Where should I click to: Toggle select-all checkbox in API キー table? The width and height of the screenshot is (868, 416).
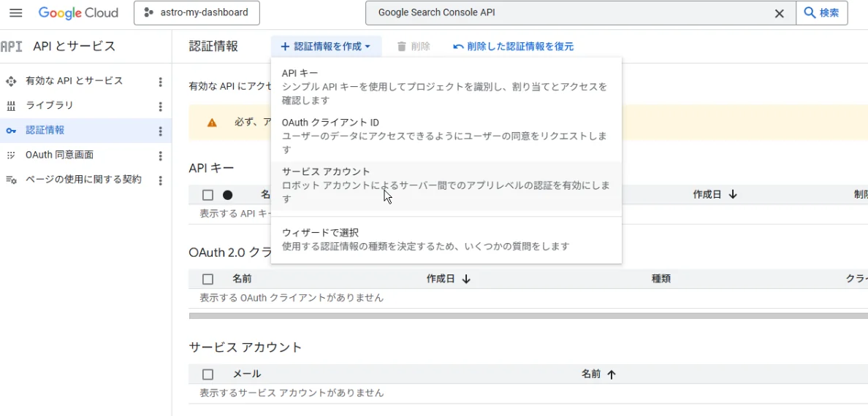click(x=208, y=195)
